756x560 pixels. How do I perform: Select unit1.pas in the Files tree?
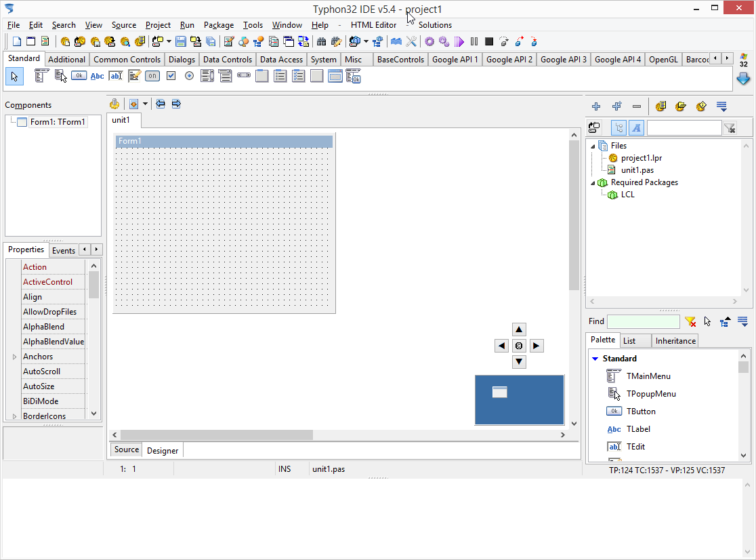click(x=637, y=170)
